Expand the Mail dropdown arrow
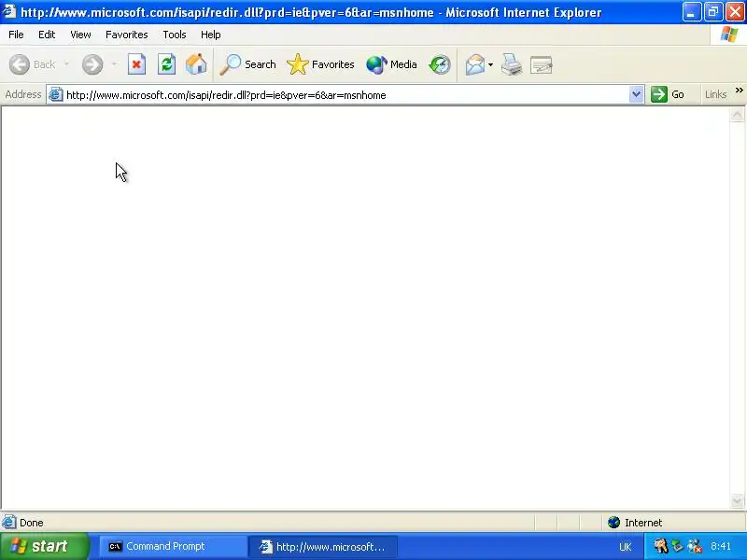 491,64
